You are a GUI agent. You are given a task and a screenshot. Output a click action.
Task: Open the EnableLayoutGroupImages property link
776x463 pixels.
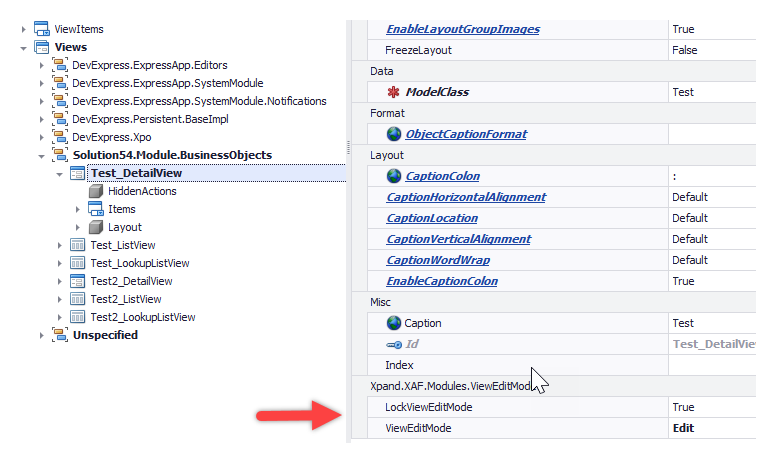click(463, 29)
